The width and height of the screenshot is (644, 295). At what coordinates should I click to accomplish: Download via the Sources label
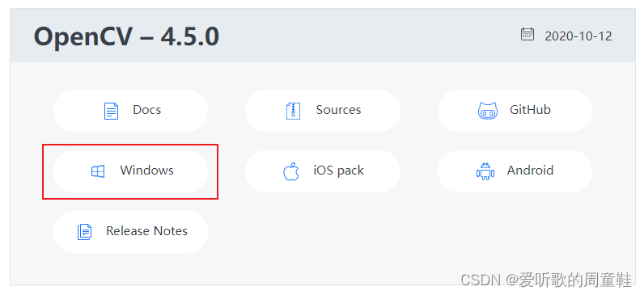click(338, 110)
